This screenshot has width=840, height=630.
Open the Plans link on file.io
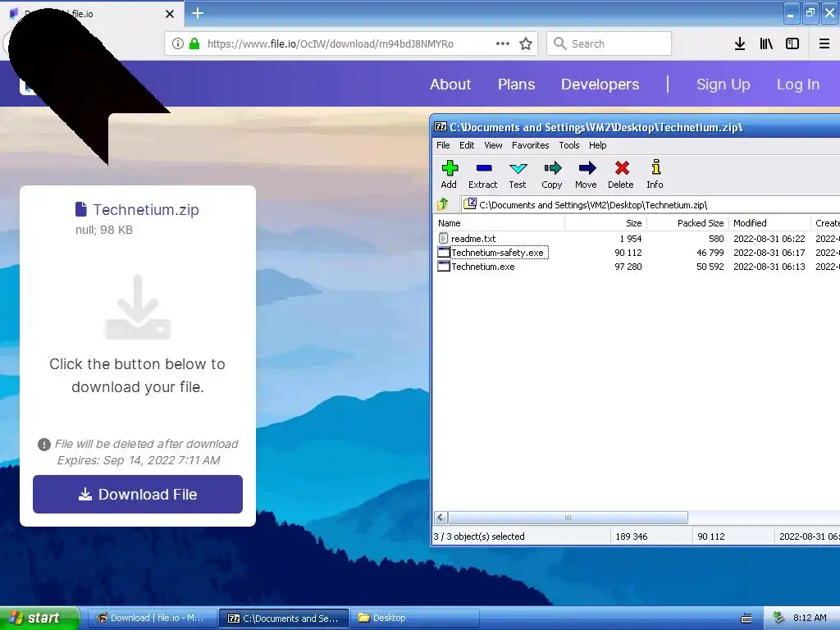tap(517, 84)
